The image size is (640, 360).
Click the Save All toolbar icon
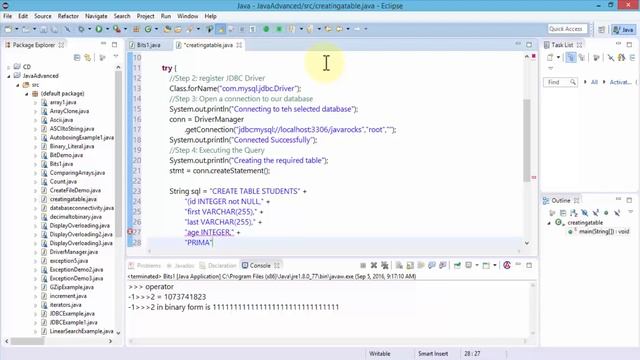(x=54, y=29)
